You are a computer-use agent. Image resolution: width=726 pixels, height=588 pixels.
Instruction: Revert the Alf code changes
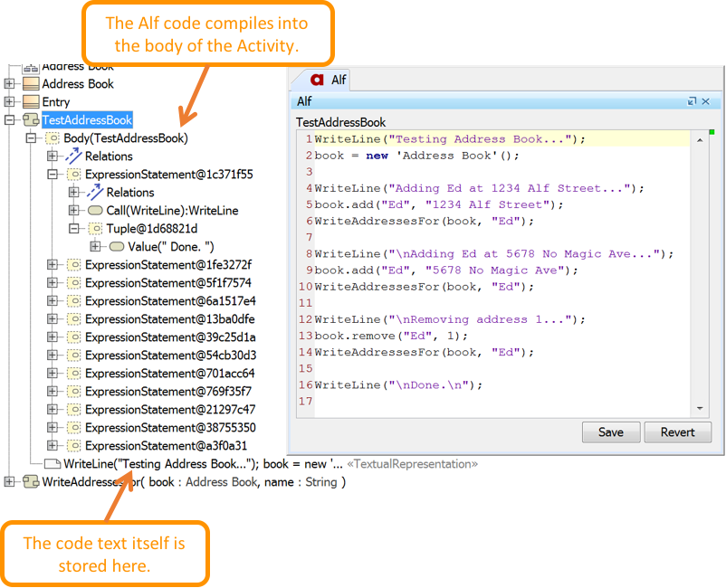point(677,432)
